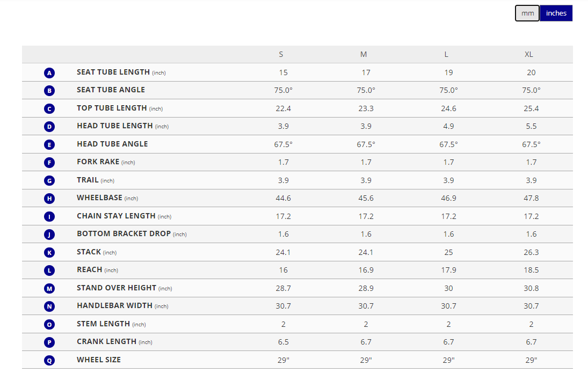
Task: Click the letter C top tube icon
Action: click(49, 108)
